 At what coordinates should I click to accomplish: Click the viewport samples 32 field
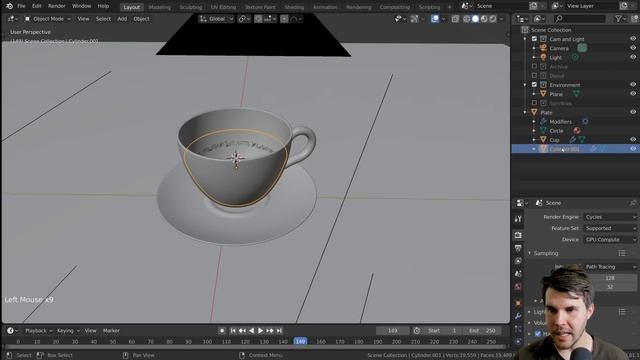coord(610,287)
